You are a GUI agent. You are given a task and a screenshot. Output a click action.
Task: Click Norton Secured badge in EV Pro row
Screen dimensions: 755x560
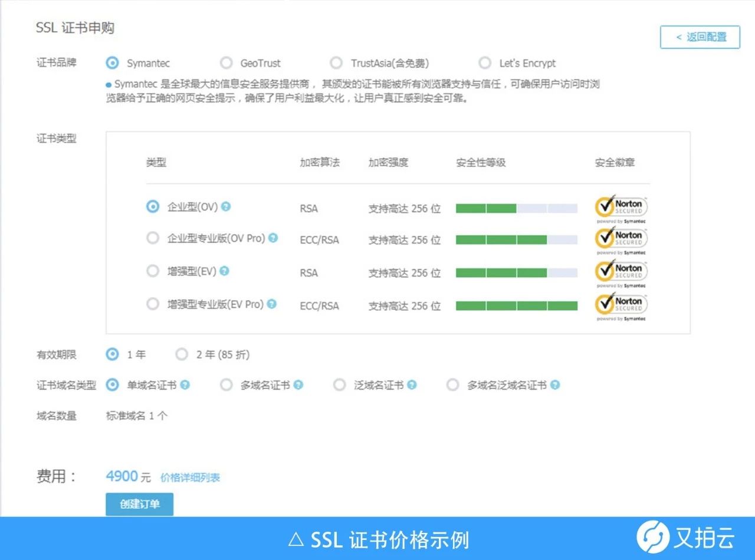pos(622,306)
